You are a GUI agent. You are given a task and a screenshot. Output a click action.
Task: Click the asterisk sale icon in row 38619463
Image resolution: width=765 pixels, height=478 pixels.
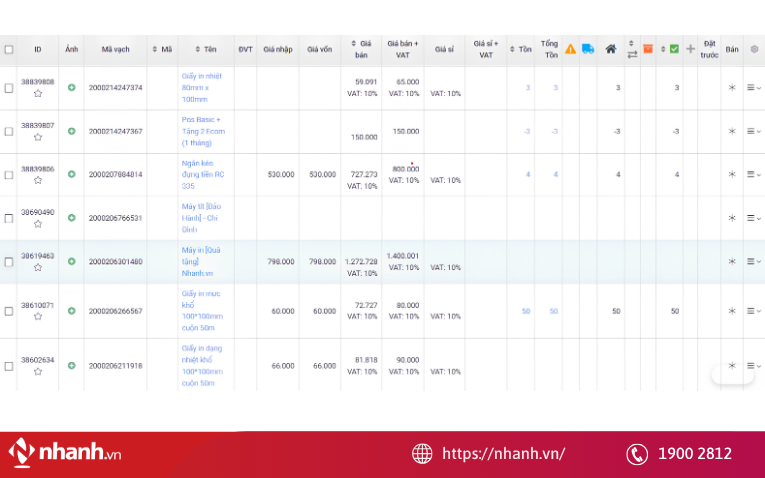tap(732, 261)
